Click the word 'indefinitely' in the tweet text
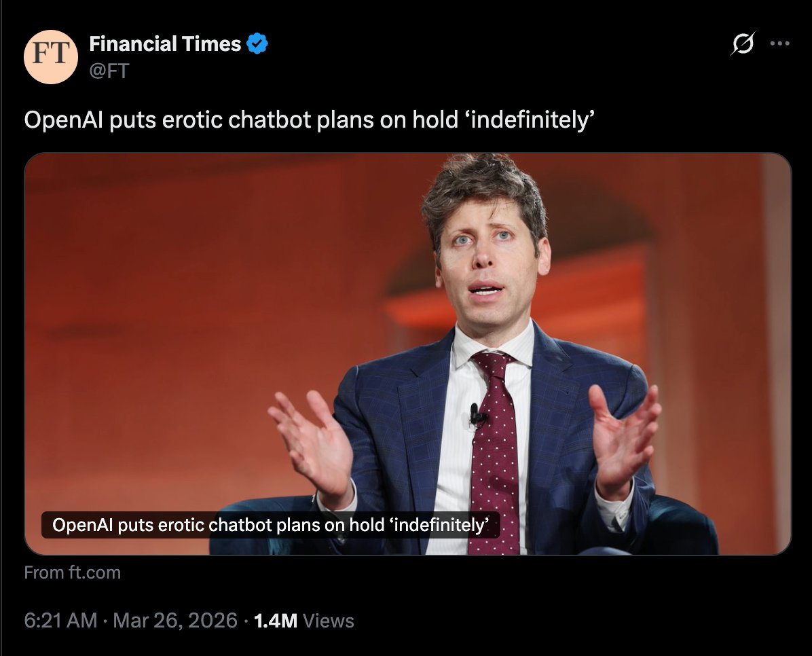This screenshot has height=656, width=812. pos(532,120)
